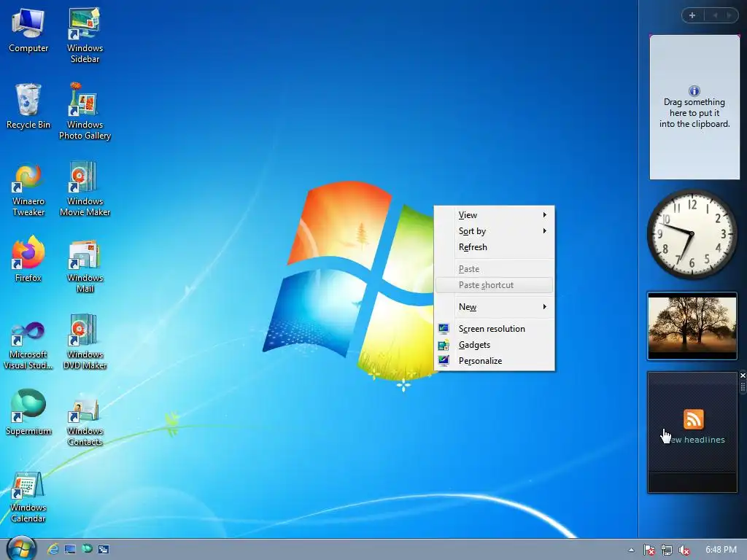Viewport: 747px width, 560px height.
Task: Click the Switch between windows taskbar icon
Action: [x=104, y=550]
